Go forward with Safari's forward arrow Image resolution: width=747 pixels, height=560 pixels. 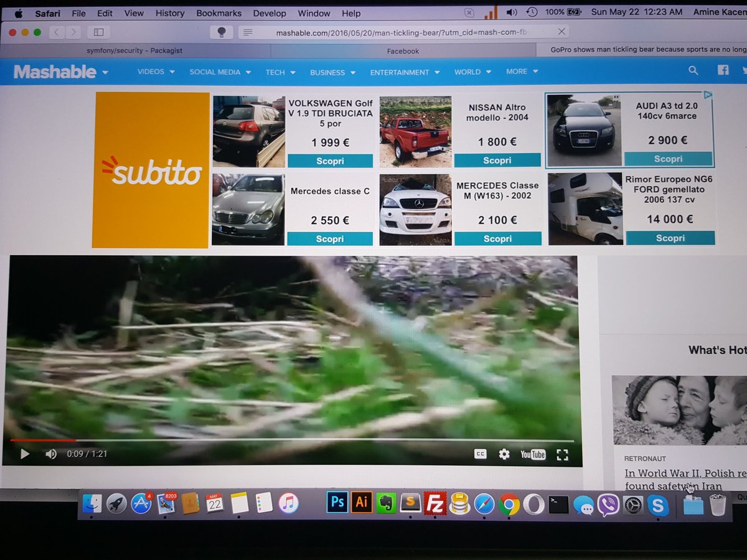pyautogui.click(x=73, y=32)
